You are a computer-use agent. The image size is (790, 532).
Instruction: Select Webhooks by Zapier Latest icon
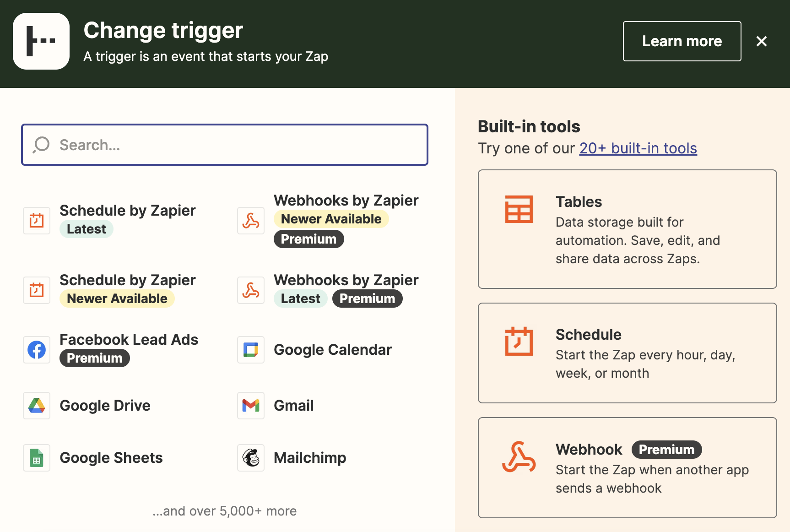coord(251,290)
